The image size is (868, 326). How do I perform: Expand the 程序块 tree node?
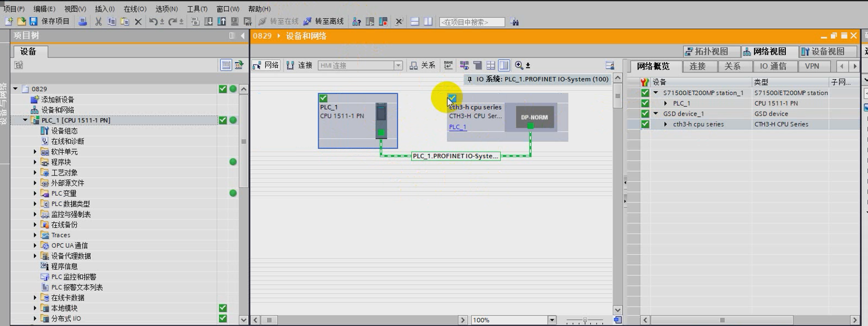[x=35, y=162]
